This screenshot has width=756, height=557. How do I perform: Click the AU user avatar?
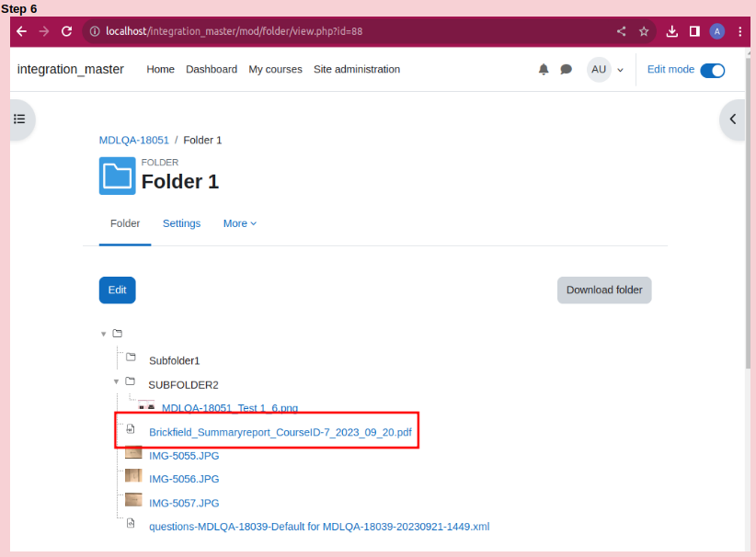tap(599, 69)
